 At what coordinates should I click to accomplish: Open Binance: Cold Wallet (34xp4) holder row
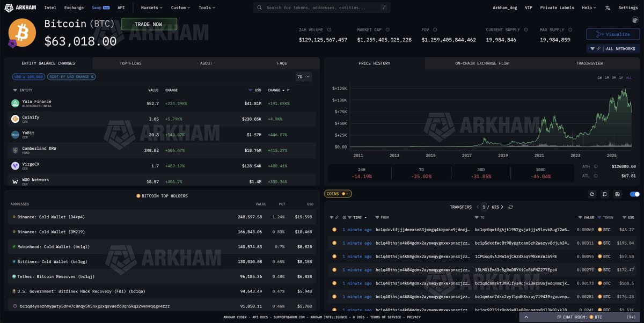point(162,217)
